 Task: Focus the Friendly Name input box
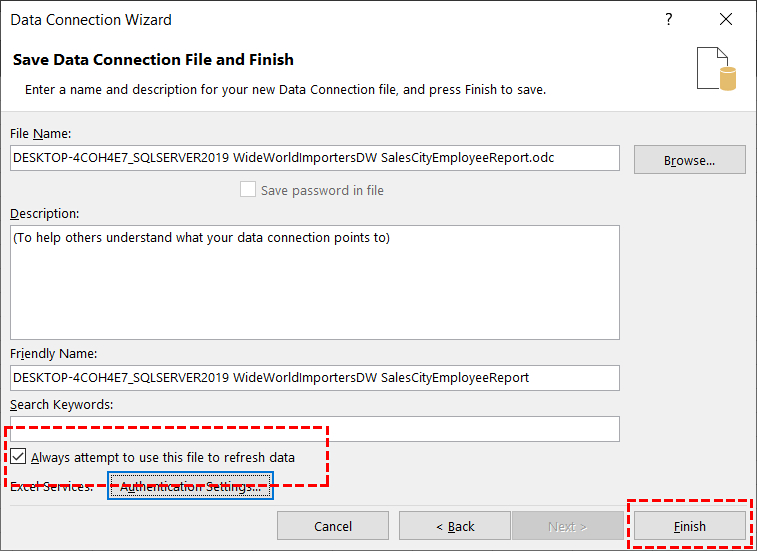tap(314, 377)
